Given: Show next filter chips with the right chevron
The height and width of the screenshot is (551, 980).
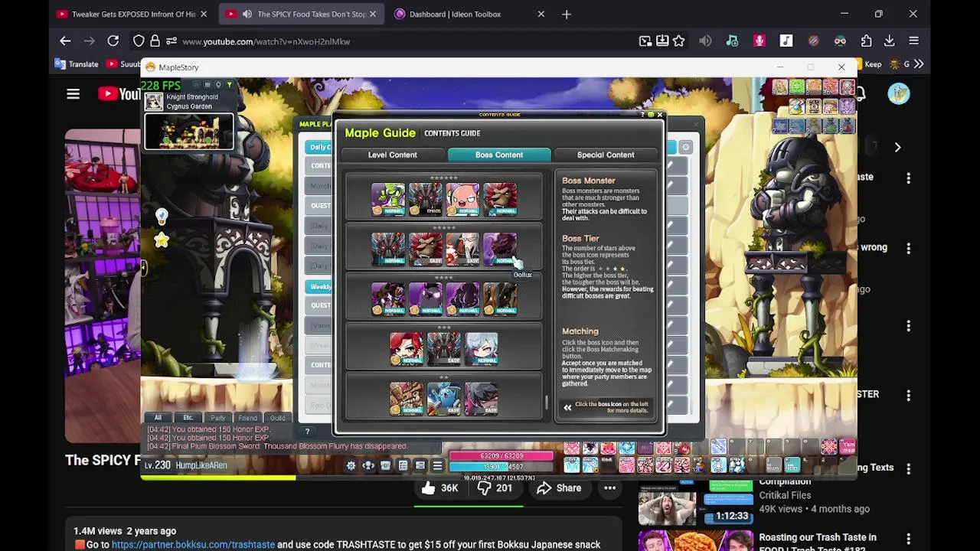Looking at the screenshot, I should point(897,147).
